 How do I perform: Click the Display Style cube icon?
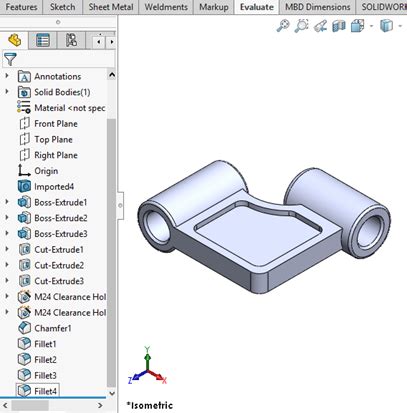(386, 26)
